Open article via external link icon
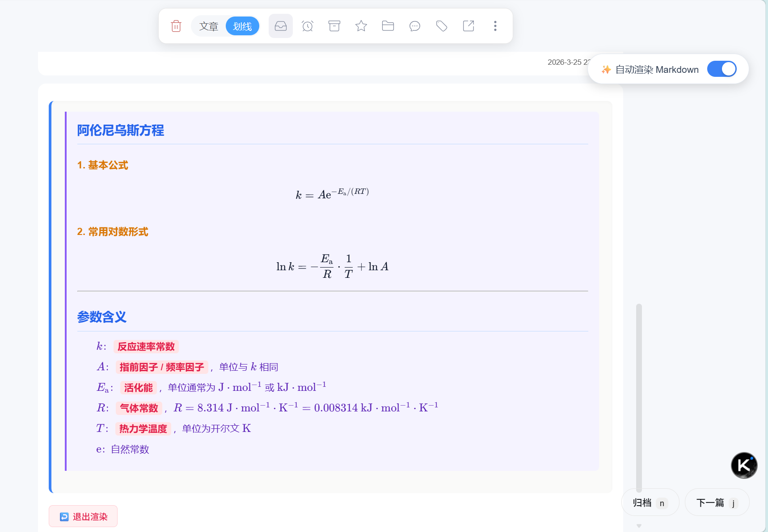Screen dimensions: 768x532 [x=468, y=26]
